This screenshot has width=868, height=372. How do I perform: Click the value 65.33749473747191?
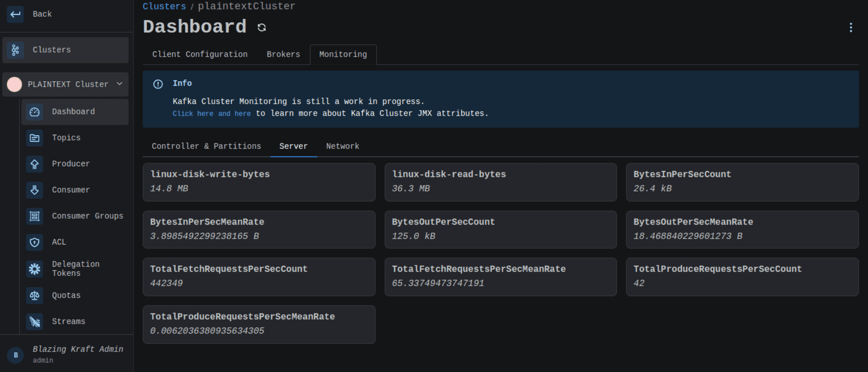[438, 283]
